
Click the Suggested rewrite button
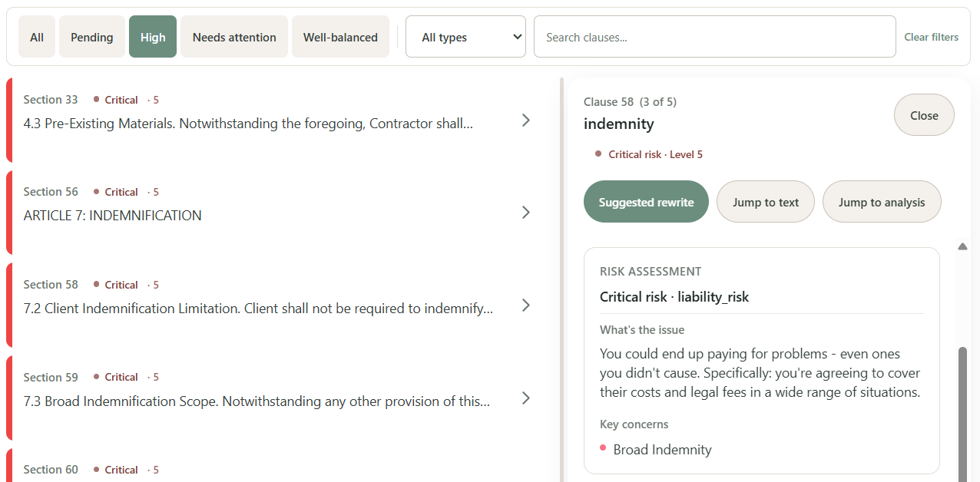click(646, 201)
